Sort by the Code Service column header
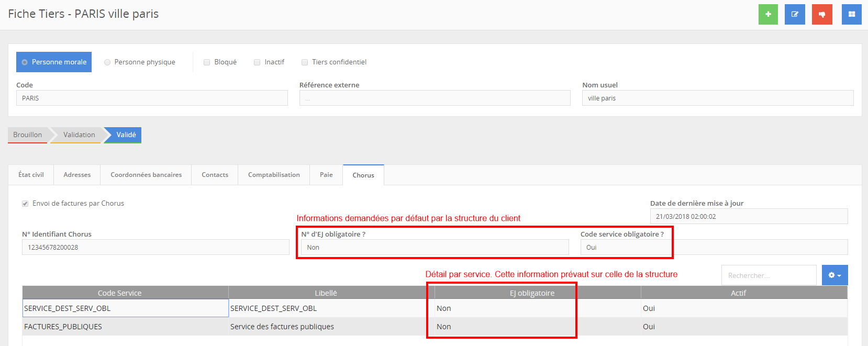Image resolution: width=868 pixels, height=346 pixels. coord(120,293)
